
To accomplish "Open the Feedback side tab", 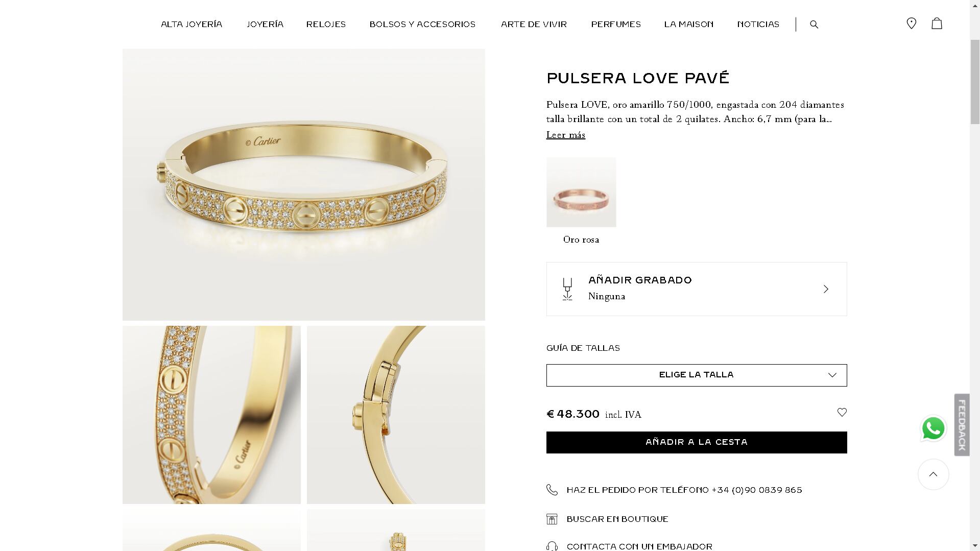I will point(962,425).
